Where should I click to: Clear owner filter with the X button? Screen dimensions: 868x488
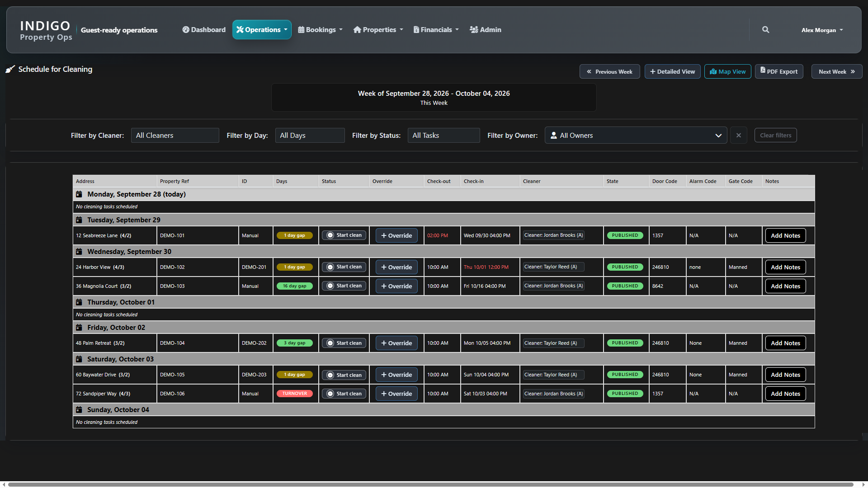739,136
